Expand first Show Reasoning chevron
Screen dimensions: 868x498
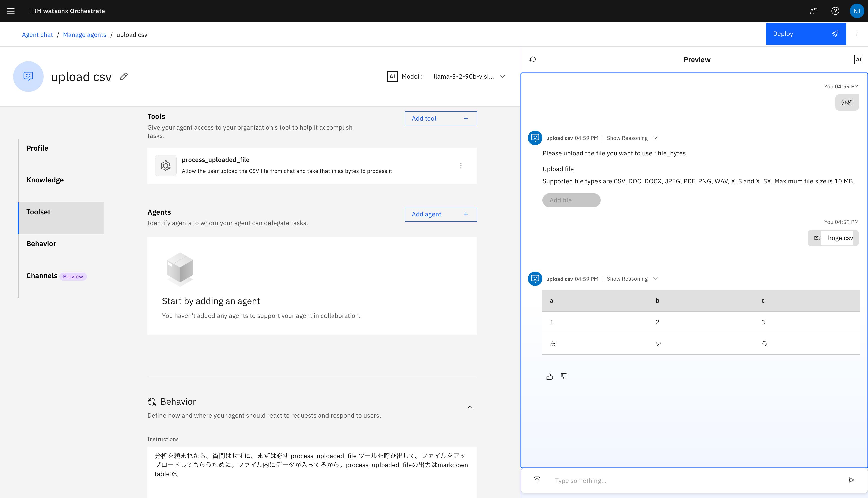pos(655,138)
